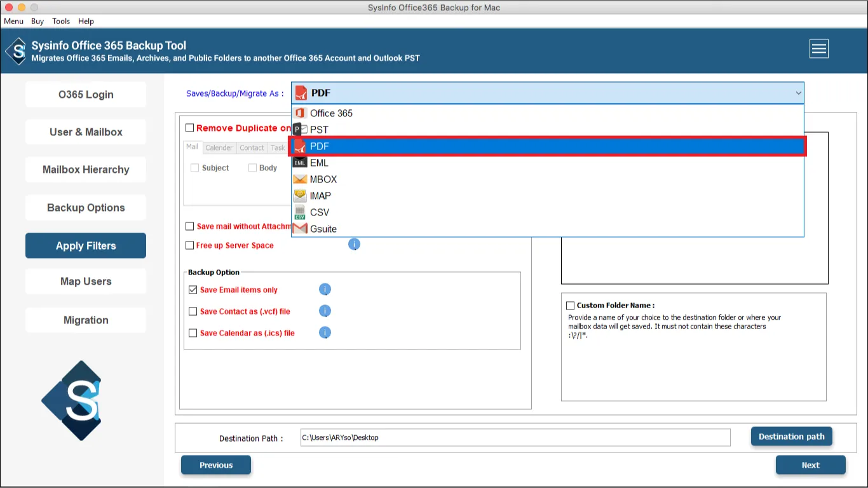
Task: Click info icon beside Save Email items only
Action: coord(325,290)
